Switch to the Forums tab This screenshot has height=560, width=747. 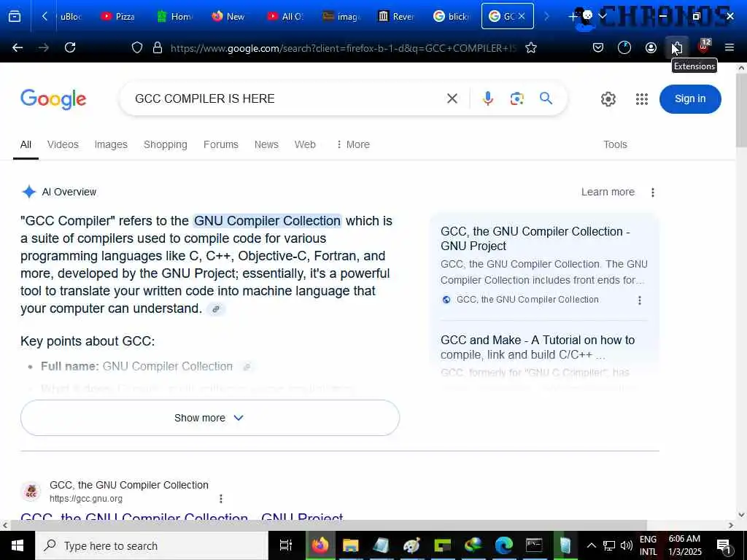220,144
